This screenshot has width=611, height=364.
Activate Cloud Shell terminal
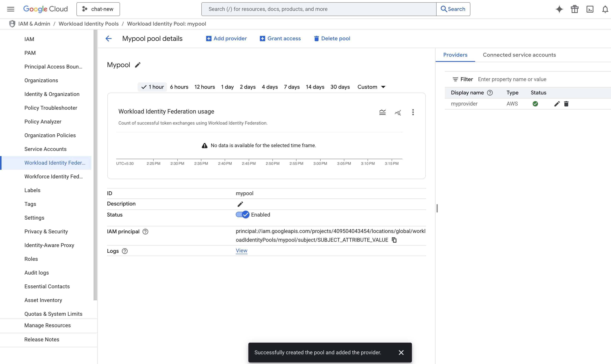click(x=590, y=9)
